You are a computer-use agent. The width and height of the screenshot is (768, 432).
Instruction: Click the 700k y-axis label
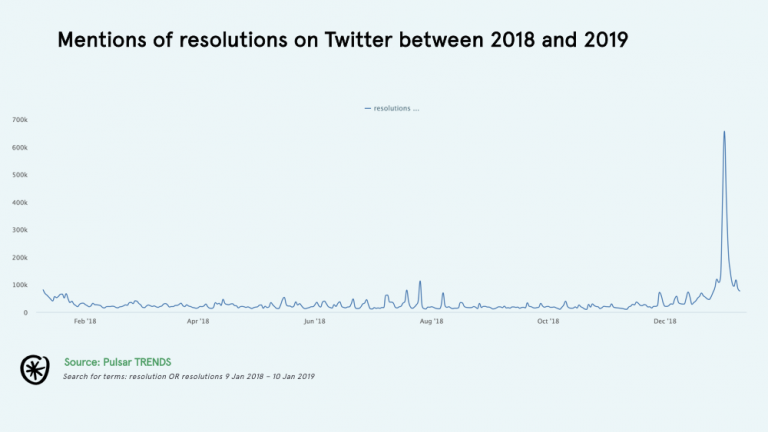[19, 120]
